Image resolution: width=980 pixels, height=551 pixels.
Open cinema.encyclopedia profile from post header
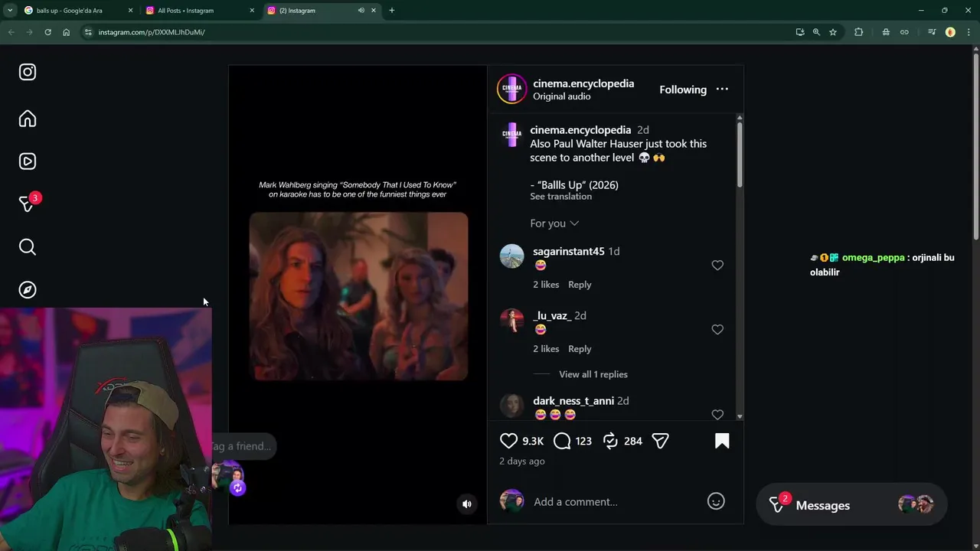[x=583, y=83]
